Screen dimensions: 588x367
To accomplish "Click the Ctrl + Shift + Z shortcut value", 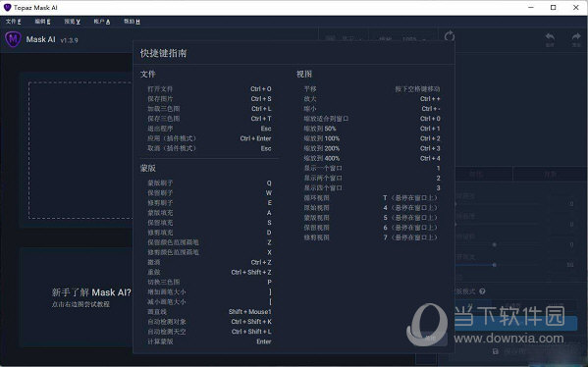I will click(251, 272).
